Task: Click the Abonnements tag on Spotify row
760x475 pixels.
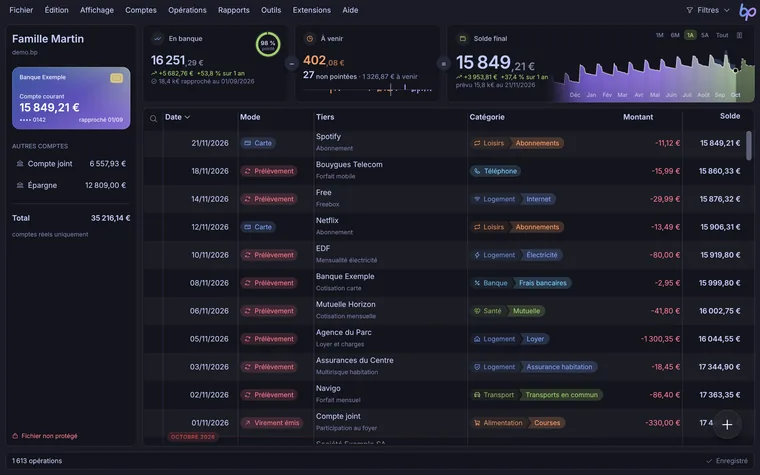Action: coord(537,143)
